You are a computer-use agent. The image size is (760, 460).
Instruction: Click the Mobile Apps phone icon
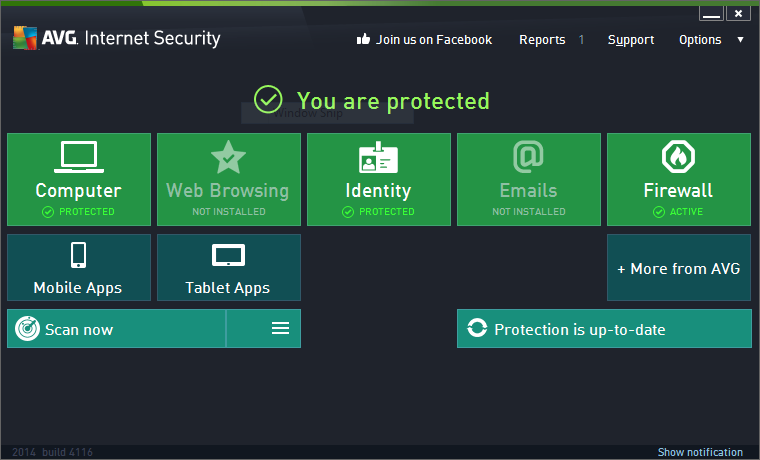[79, 255]
